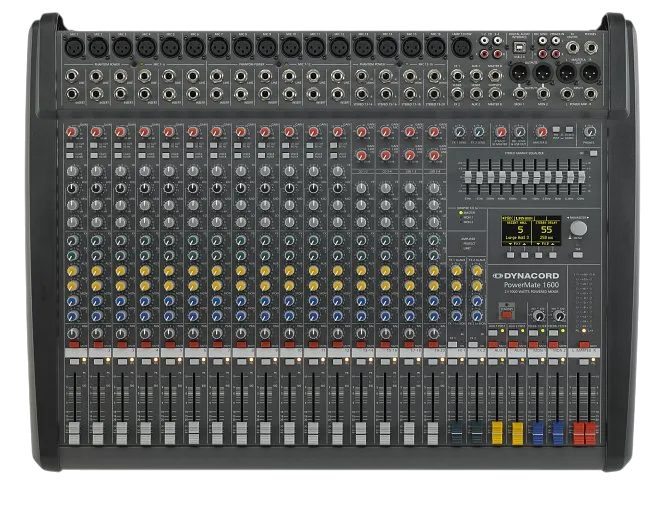
Task: Click the red 2TRACK TO MASTER knob
Action: click(501, 131)
